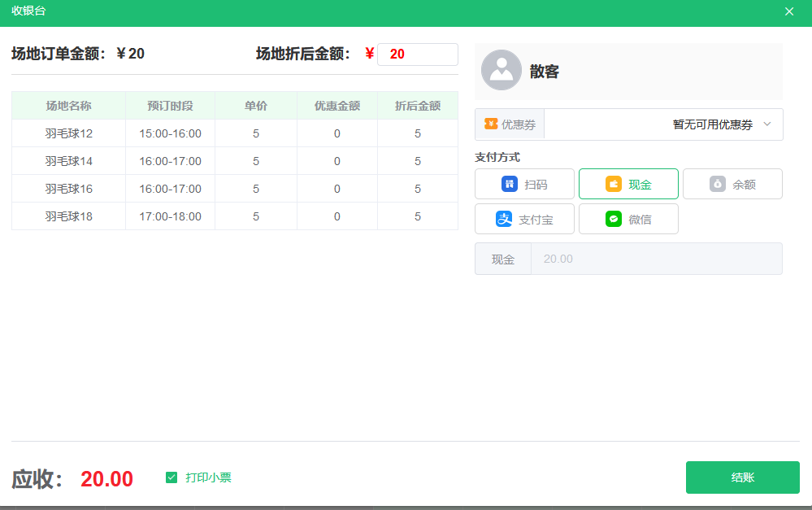Click the 支付方式 payment method section label

(498, 156)
